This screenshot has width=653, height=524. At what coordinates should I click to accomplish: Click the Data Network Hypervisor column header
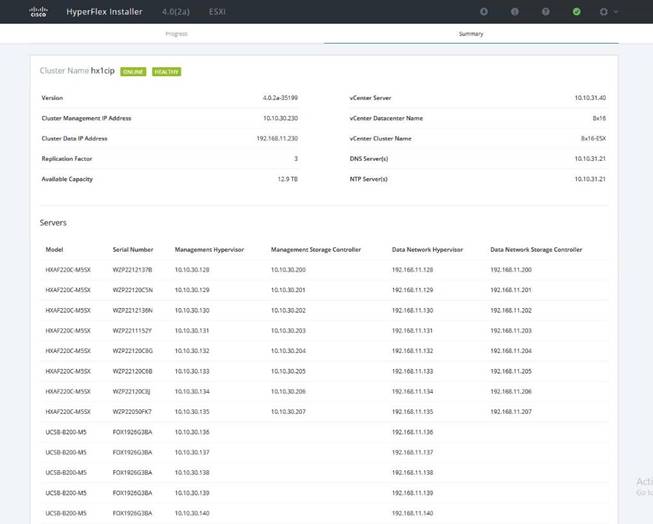click(x=427, y=250)
